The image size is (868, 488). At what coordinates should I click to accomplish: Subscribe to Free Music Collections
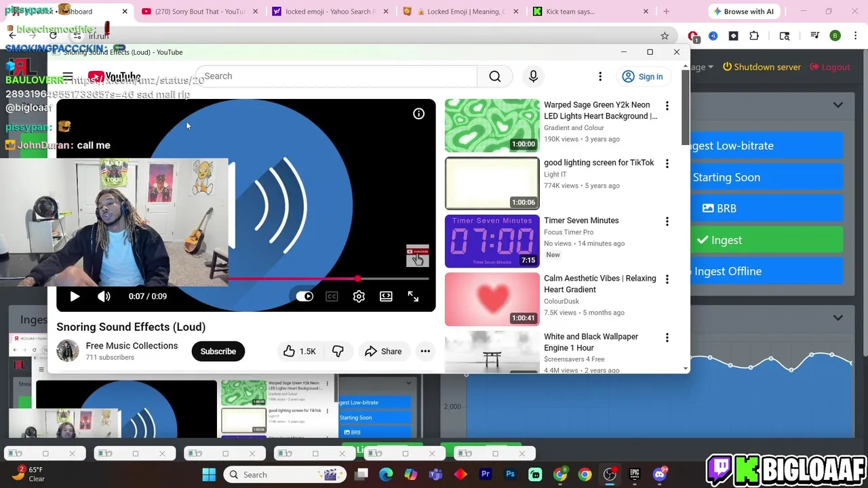[218, 351]
